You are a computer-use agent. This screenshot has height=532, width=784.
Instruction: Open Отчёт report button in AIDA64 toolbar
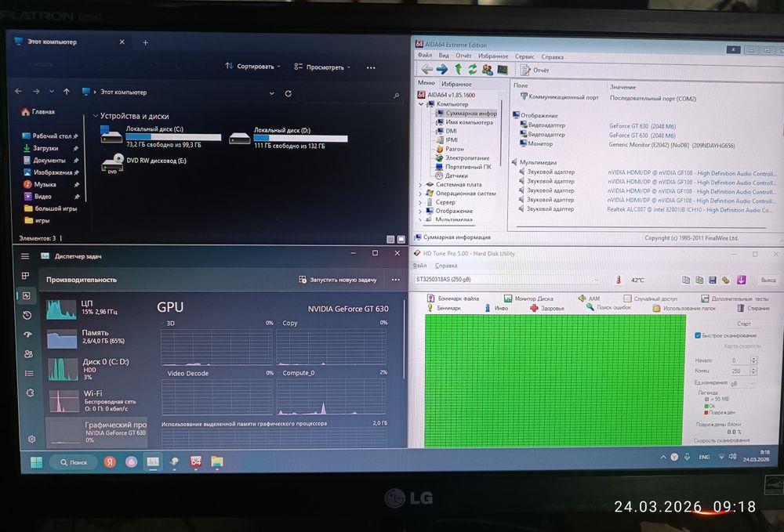point(535,71)
